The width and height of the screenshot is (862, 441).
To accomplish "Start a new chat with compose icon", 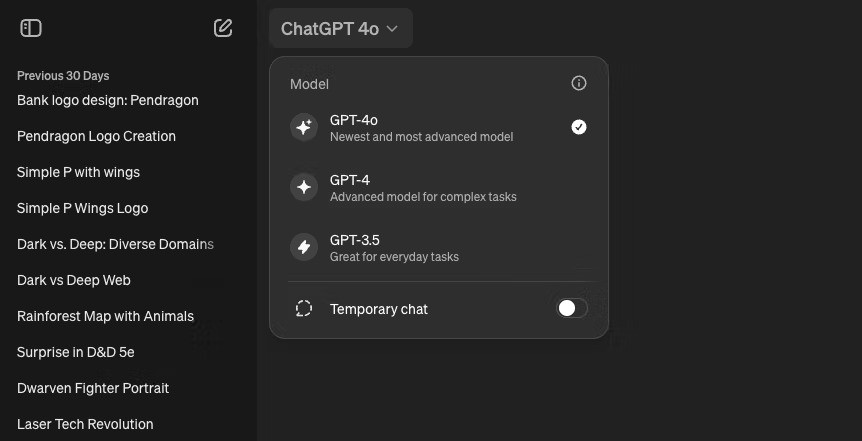I will (223, 28).
